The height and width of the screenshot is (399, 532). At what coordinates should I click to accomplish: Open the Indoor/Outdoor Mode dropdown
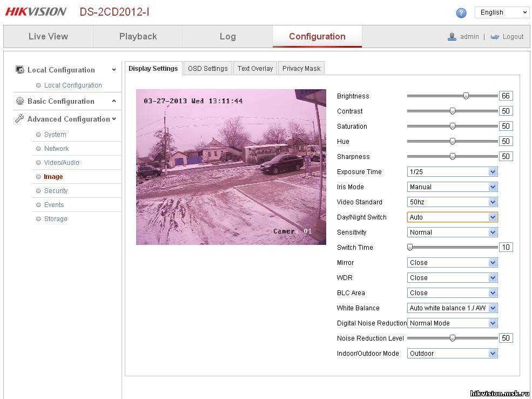[x=452, y=354]
